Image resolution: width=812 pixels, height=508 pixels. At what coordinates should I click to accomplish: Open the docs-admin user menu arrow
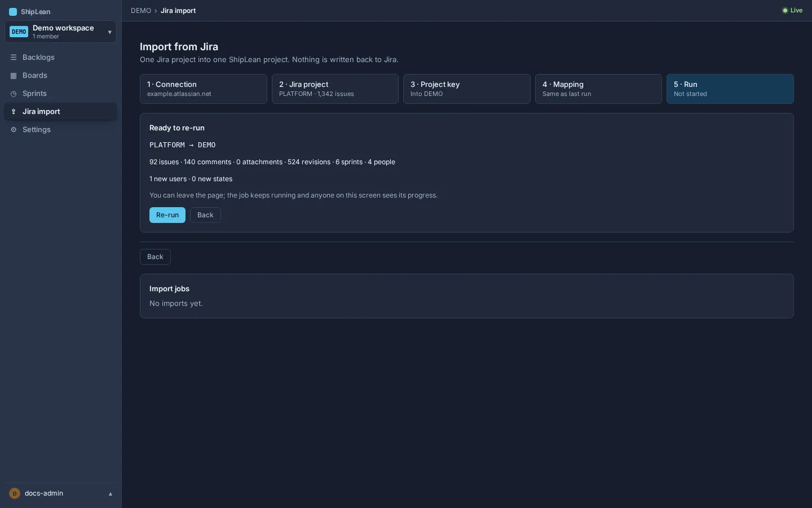point(111,494)
